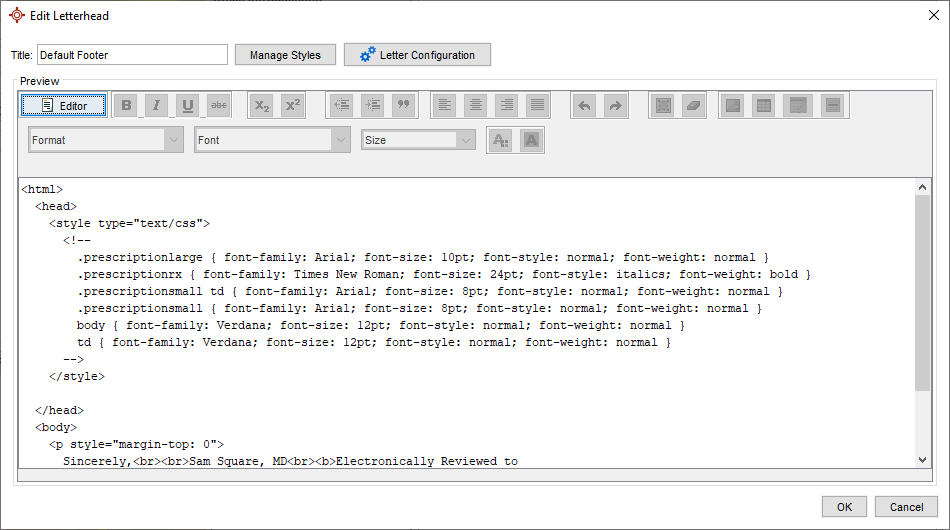Image resolution: width=950 pixels, height=530 pixels.
Task: Align text left
Action: click(445, 105)
